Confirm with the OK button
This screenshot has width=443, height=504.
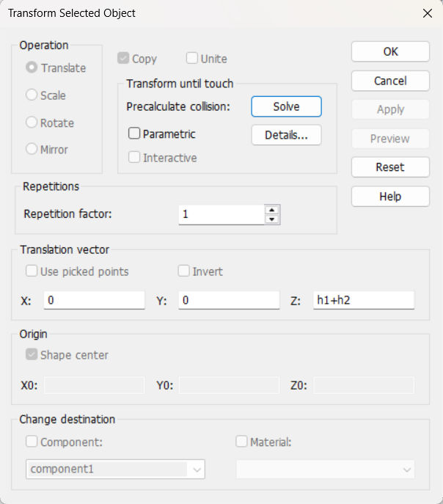point(390,51)
